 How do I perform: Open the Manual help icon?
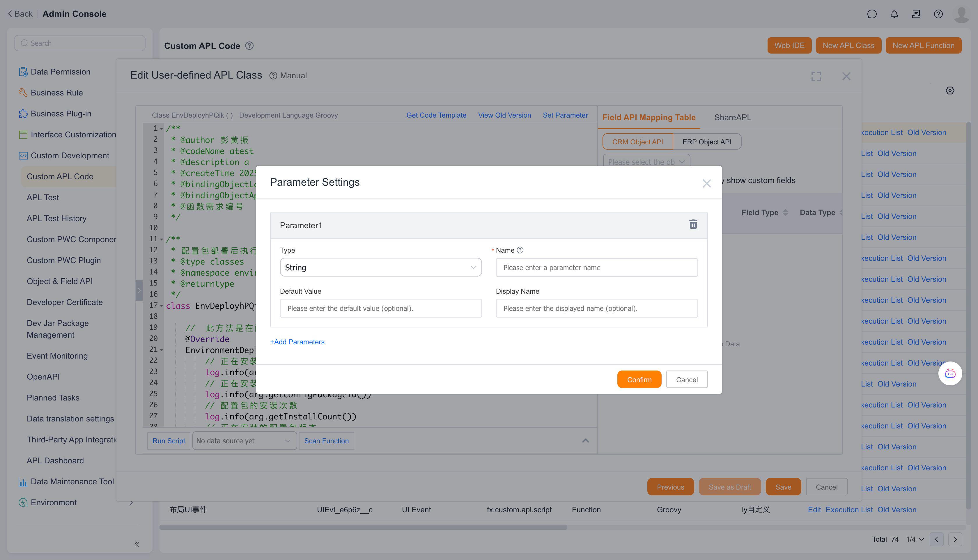(273, 76)
